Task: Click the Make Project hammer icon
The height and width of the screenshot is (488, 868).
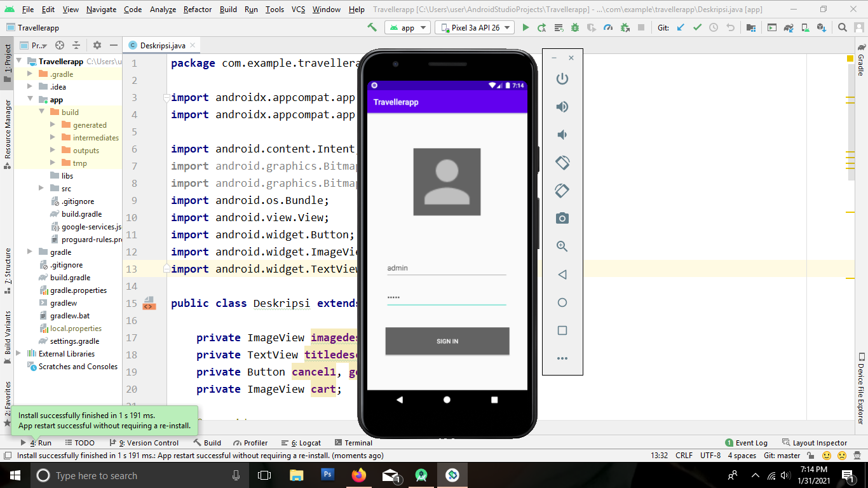Action: tap(372, 27)
